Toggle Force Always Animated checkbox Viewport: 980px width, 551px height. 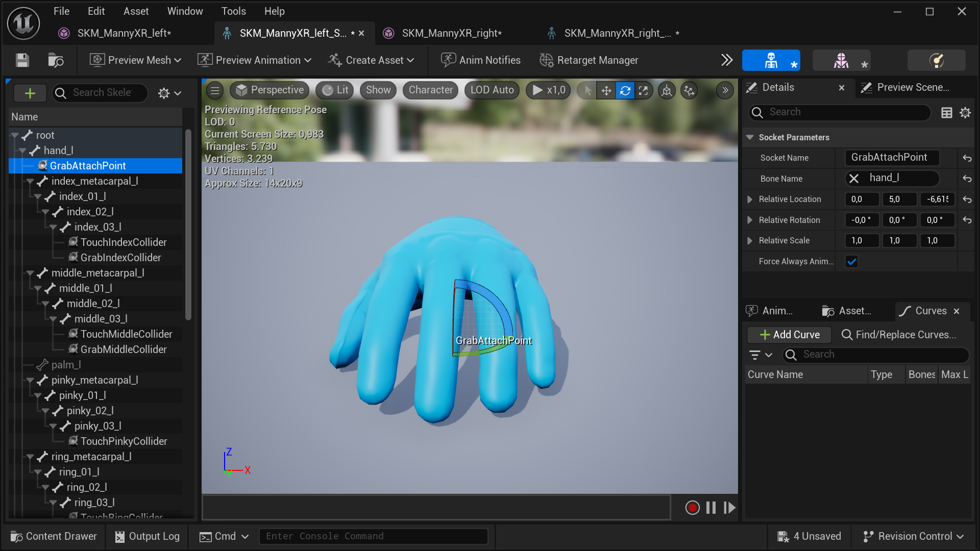pyautogui.click(x=851, y=262)
